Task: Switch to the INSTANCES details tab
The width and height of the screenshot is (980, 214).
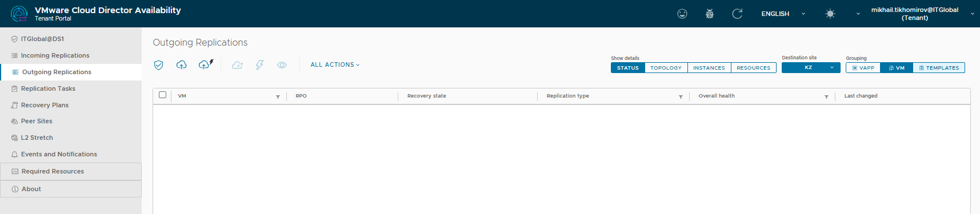Action: 709,68
